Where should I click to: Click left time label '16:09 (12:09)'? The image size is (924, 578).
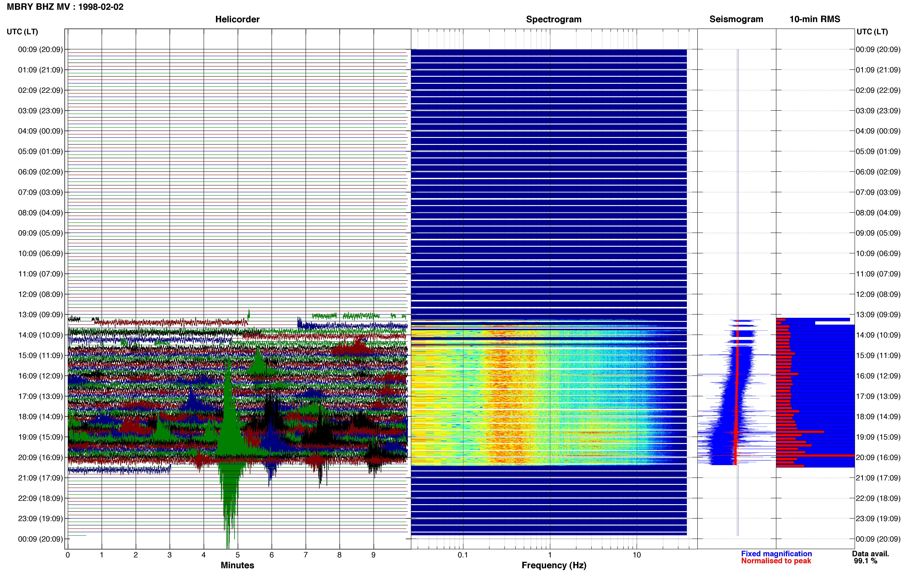[x=41, y=376]
